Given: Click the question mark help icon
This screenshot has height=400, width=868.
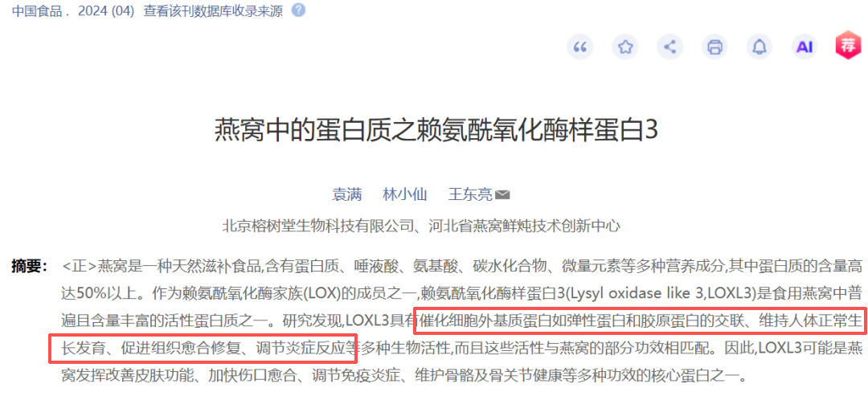Looking at the screenshot, I should pyautogui.click(x=298, y=10).
